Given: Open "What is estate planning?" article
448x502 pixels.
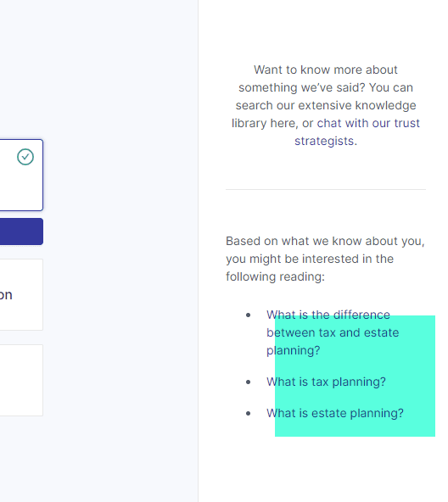Looking at the screenshot, I should pyautogui.click(x=335, y=413).
